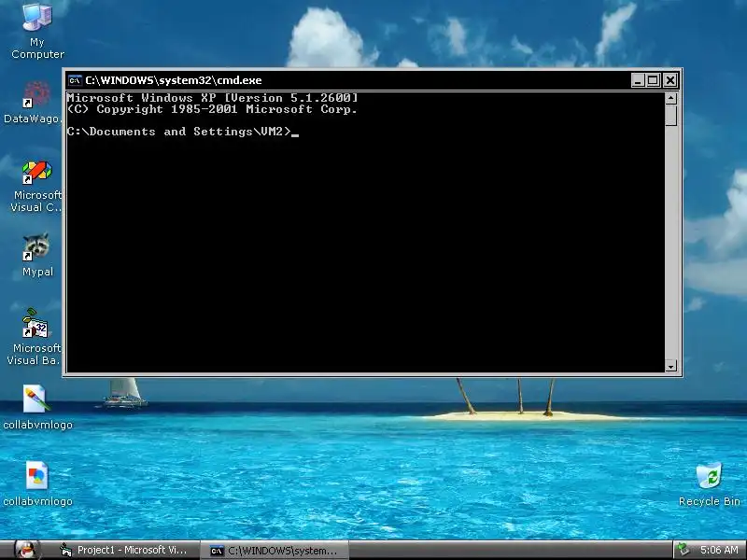Click the cmd scrollbar down arrow
Screen dimensions: 747x560
(670, 366)
